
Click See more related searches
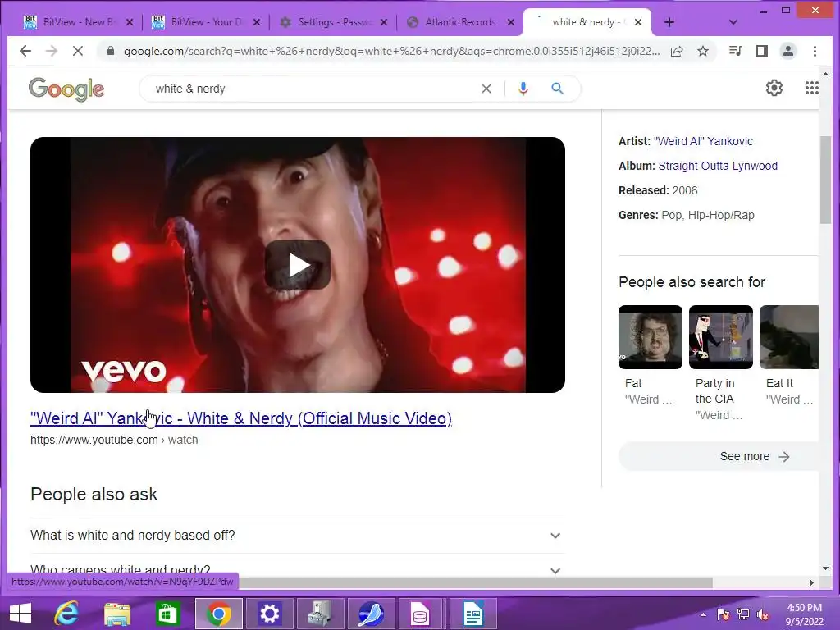719,456
